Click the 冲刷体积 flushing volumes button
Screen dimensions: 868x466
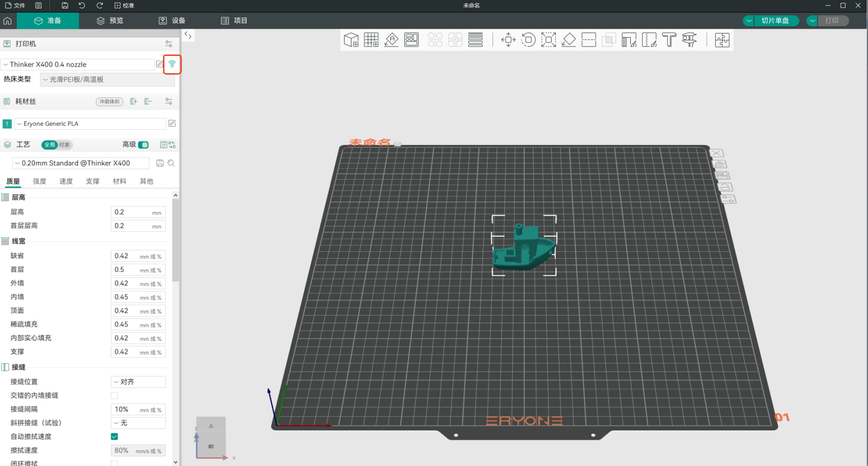(109, 102)
